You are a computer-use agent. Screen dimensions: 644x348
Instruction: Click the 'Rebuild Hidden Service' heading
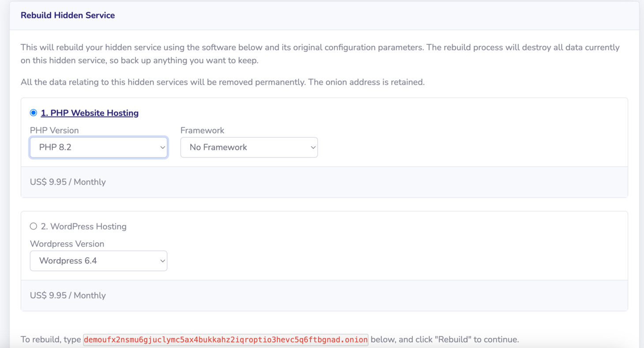pyautogui.click(x=68, y=15)
